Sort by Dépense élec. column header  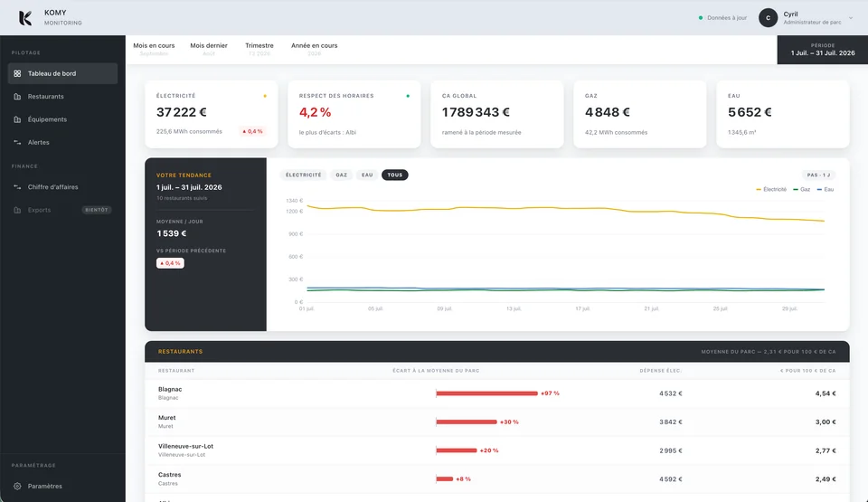click(660, 371)
